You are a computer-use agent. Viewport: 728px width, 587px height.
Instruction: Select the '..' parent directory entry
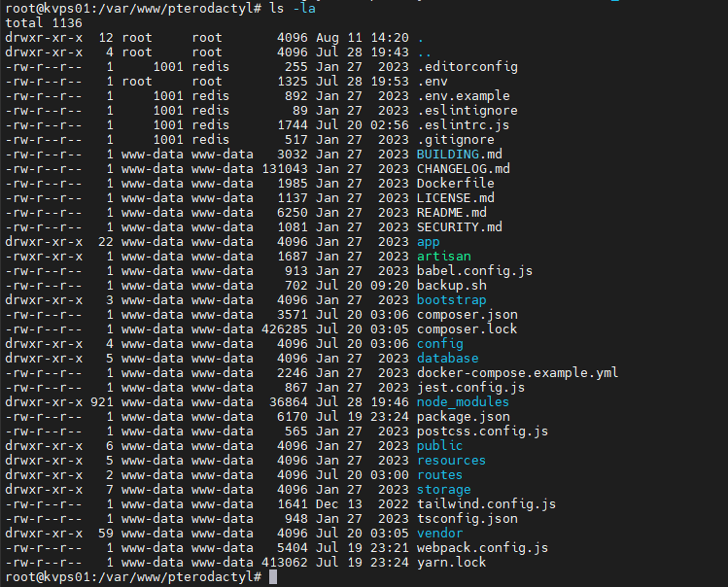coord(425,52)
